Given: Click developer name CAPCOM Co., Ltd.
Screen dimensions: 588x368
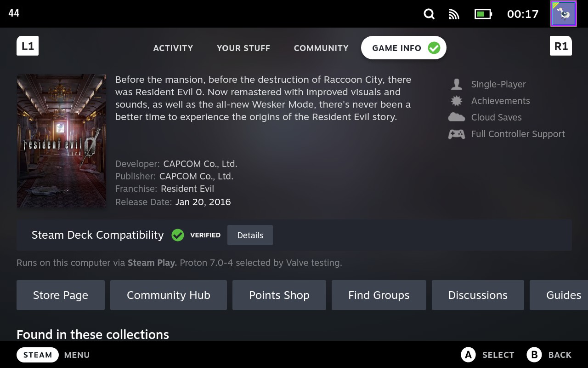Looking at the screenshot, I should pyautogui.click(x=200, y=164).
